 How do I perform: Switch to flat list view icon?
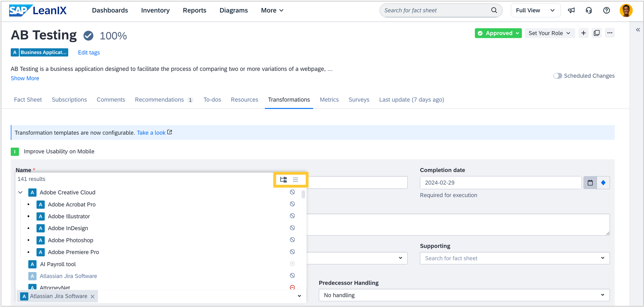pos(295,180)
